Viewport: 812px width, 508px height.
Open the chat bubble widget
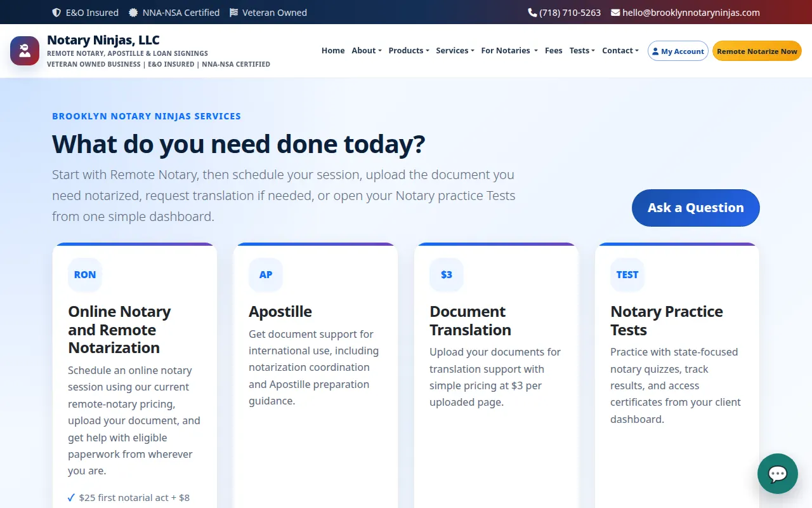(778, 474)
